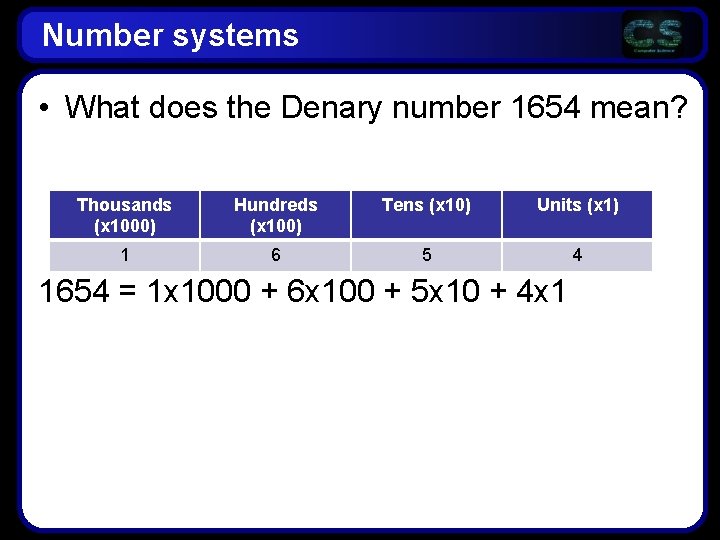Select the table cell containing 6
The height and width of the screenshot is (540, 720).
276,256
